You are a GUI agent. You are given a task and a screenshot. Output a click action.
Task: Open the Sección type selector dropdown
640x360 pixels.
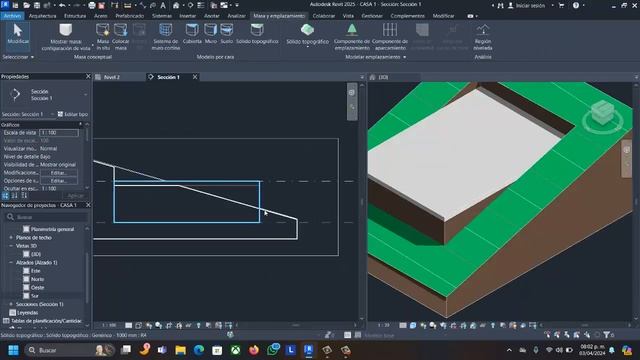point(85,95)
